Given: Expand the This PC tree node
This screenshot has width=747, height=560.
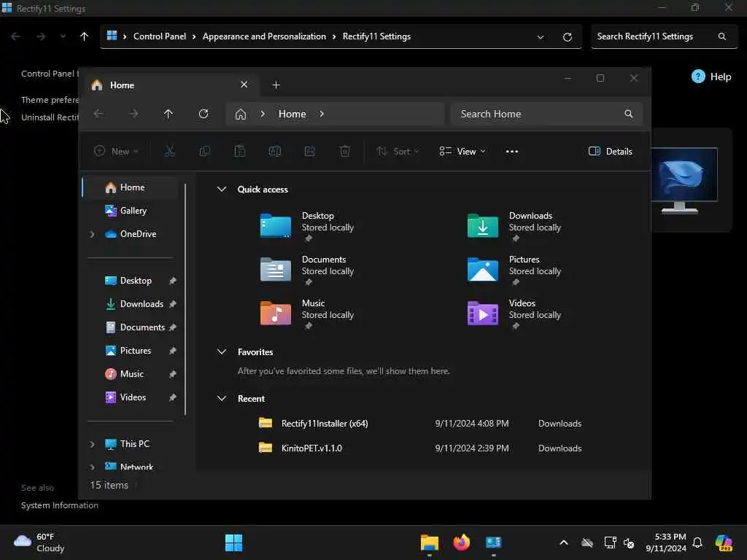Looking at the screenshot, I should [x=92, y=444].
